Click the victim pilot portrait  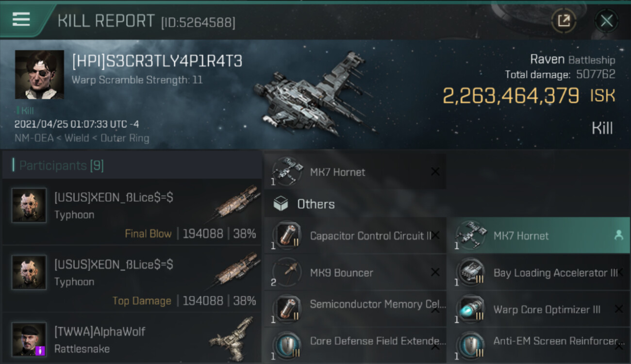[x=39, y=74]
